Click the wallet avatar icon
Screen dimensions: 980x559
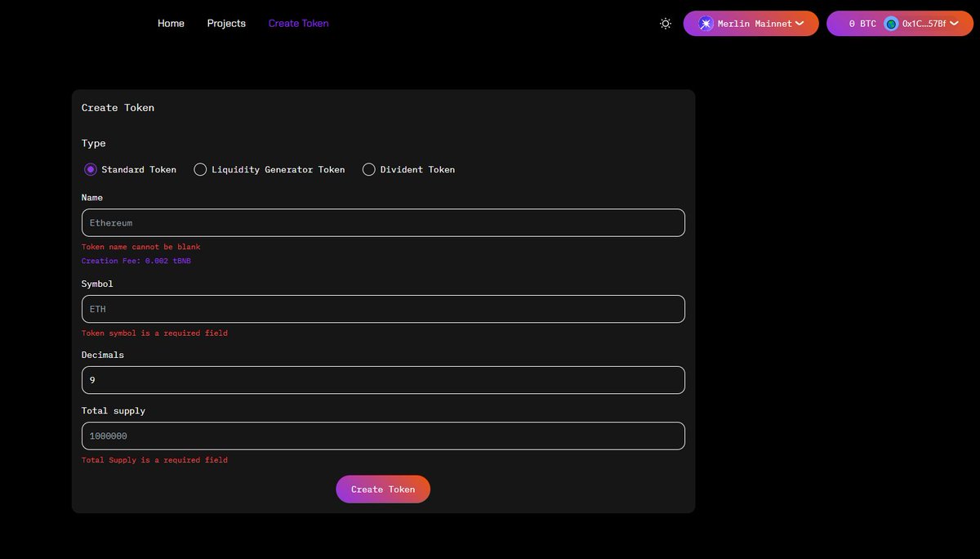tap(892, 24)
